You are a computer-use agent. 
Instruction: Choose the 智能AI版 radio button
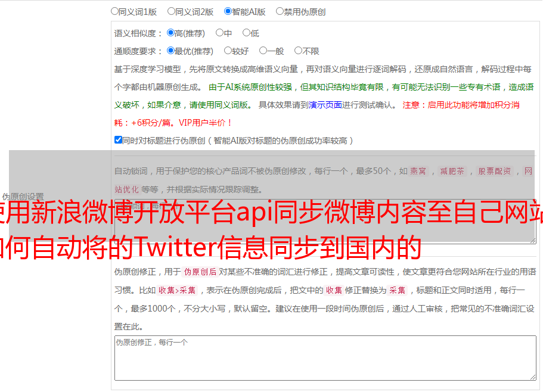[x=228, y=11]
